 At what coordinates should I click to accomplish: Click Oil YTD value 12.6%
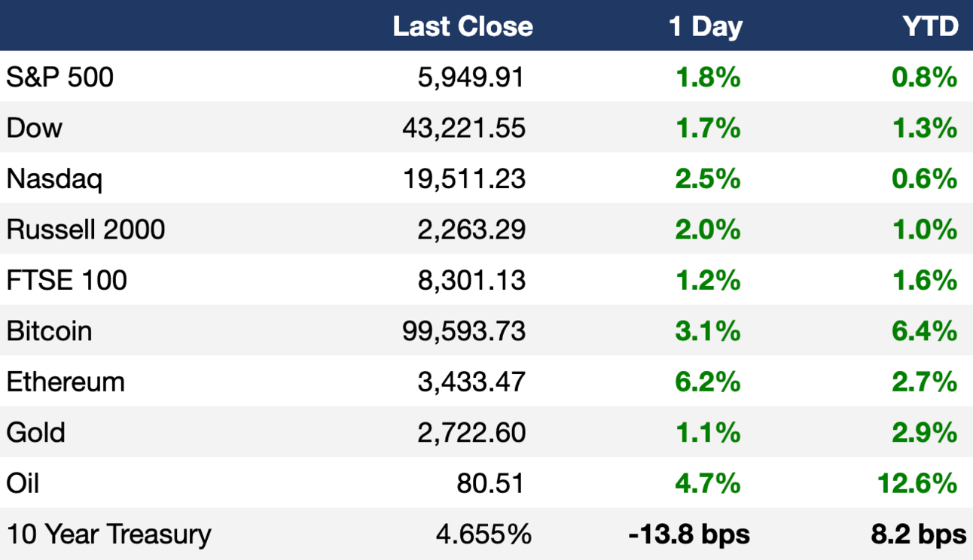tap(917, 483)
